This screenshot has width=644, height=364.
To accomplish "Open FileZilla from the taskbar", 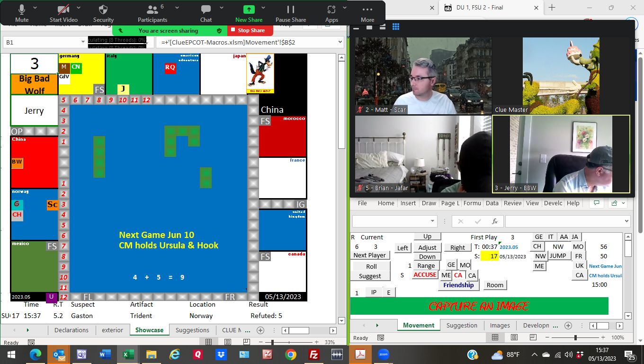I will coord(313,355).
